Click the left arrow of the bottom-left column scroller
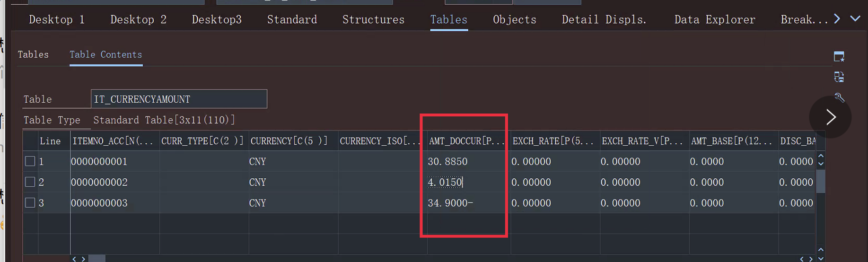Screen dimensions: 868x262 point(74,259)
